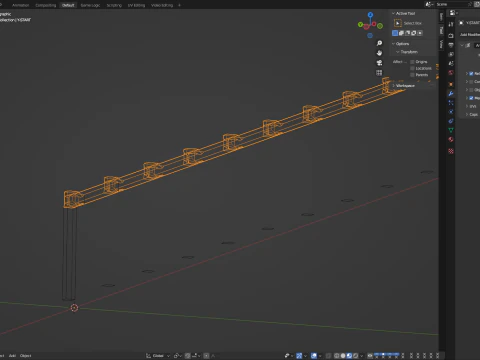Expand the UVs modifier subpanel

(466, 106)
